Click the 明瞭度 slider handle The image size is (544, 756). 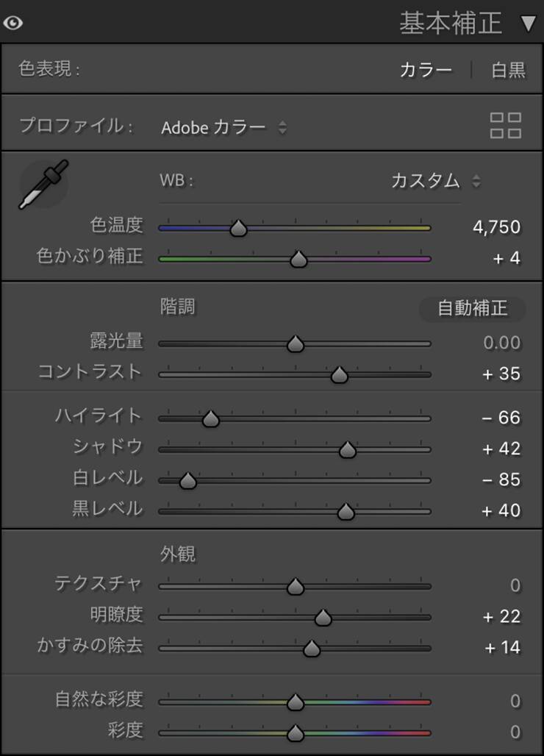[323, 618]
